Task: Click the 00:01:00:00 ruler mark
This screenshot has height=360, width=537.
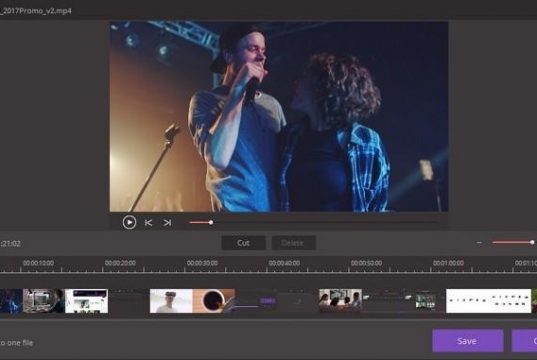Action: click(448, 263)
